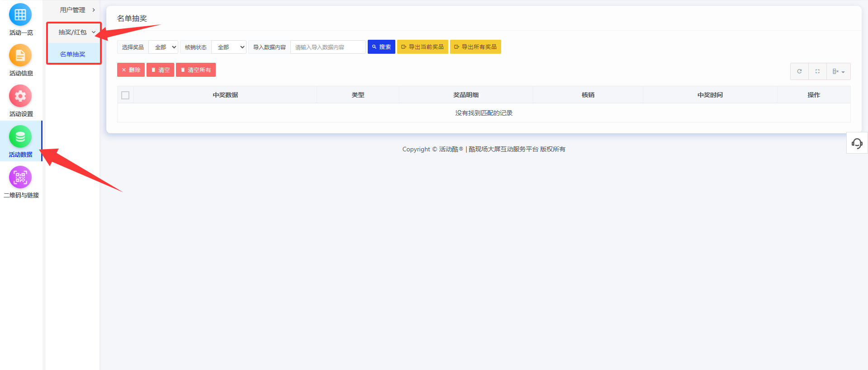Open the 核销状态 dropdown
868x370 pixels.
(x=229, y=47)
